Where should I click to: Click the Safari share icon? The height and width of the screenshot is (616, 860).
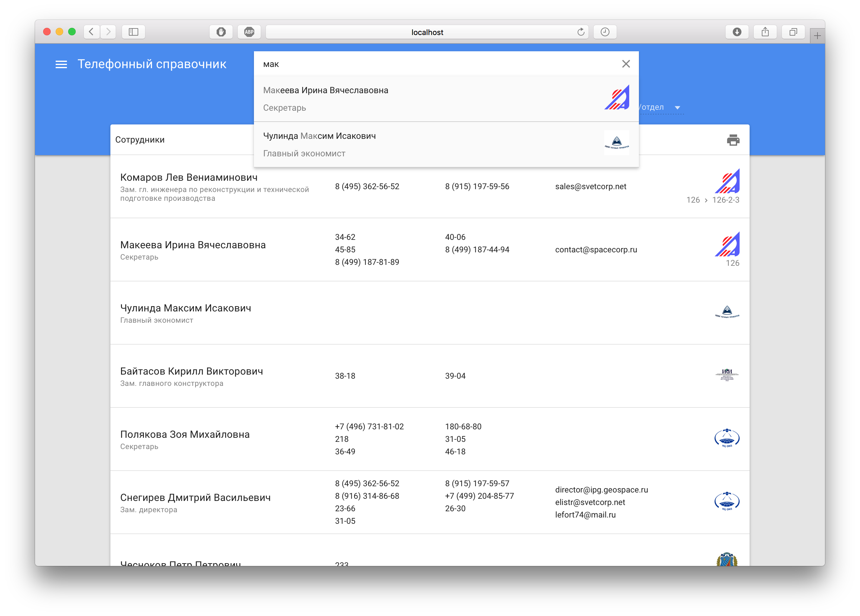765,32
